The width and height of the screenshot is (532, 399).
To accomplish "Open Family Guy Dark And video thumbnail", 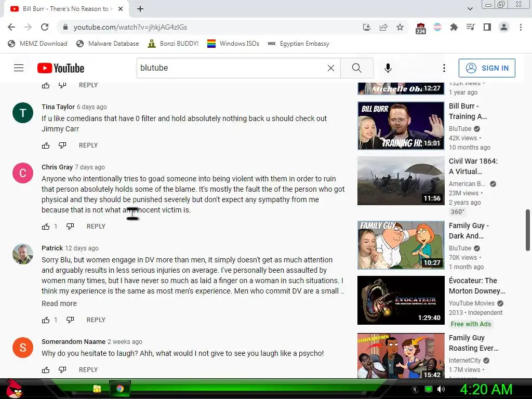I will 401,245.
